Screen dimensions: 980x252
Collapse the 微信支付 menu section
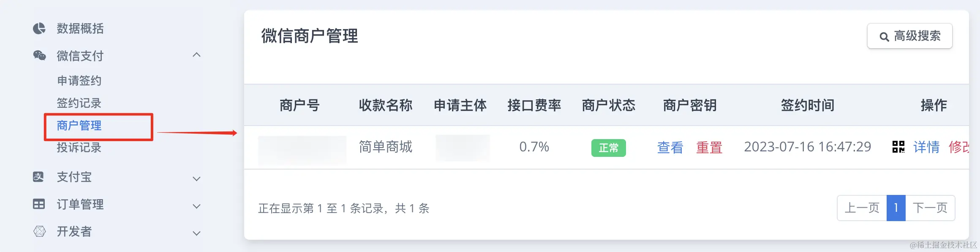point(196,55)
